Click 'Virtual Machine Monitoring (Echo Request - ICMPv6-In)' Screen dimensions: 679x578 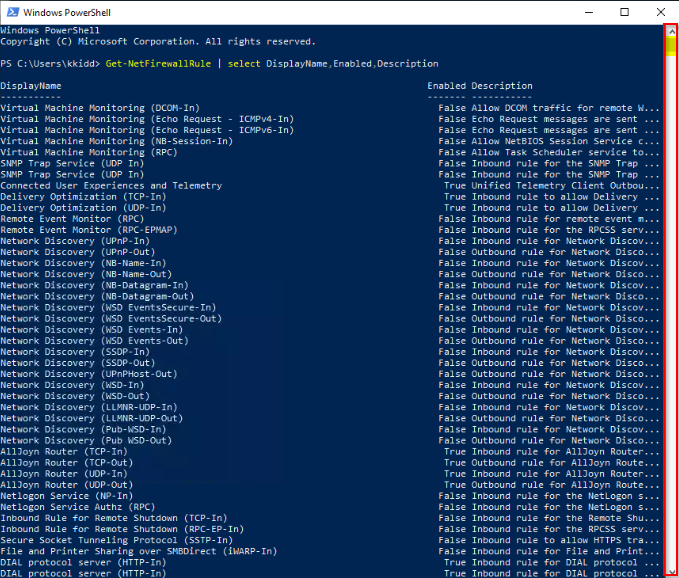pos(147,130)
